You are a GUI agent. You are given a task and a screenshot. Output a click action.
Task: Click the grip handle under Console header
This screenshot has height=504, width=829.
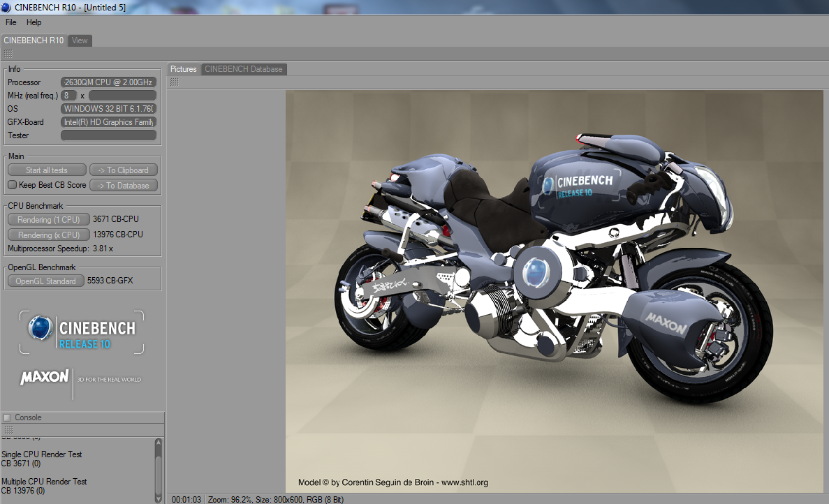8,430
